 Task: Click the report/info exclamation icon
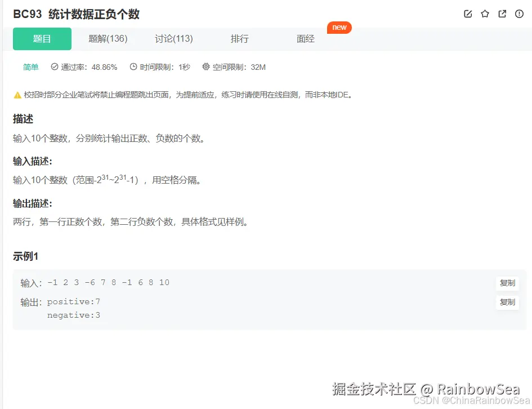point(518,14)
